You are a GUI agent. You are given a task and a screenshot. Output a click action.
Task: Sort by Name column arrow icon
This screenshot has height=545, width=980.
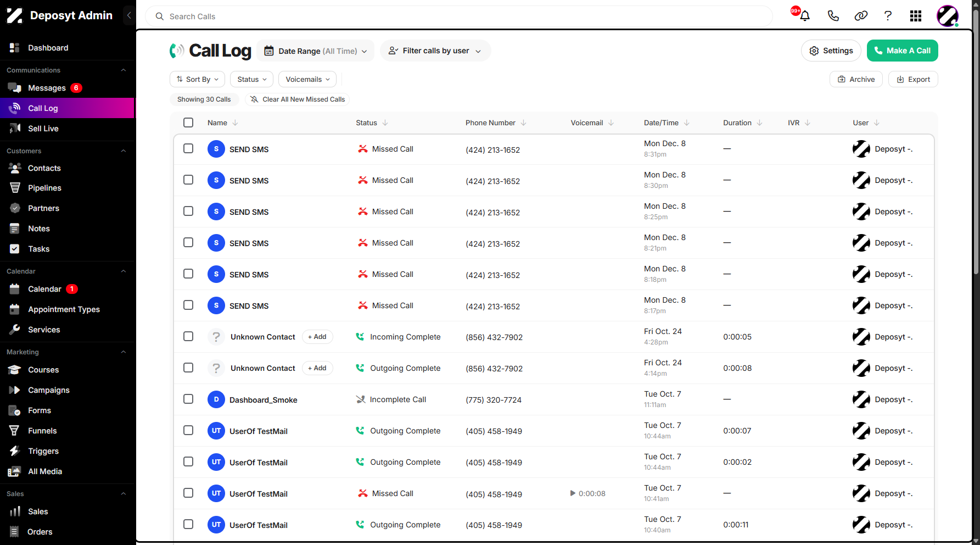[235, 123]
